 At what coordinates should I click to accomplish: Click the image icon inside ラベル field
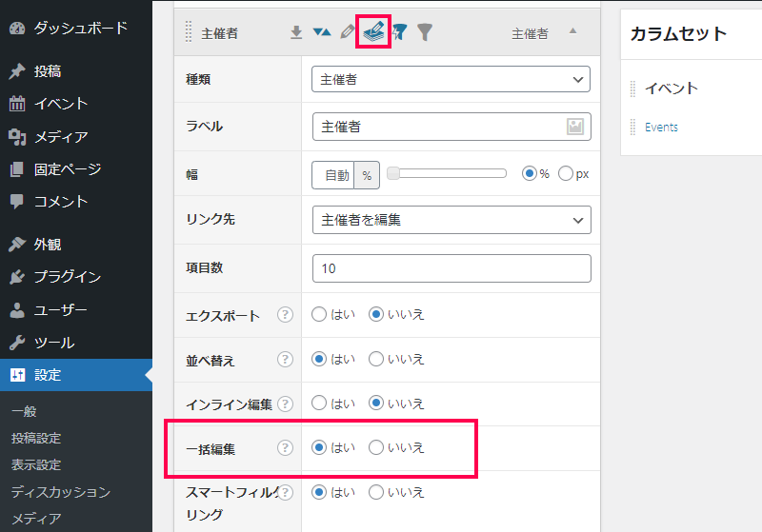point(575,127)
